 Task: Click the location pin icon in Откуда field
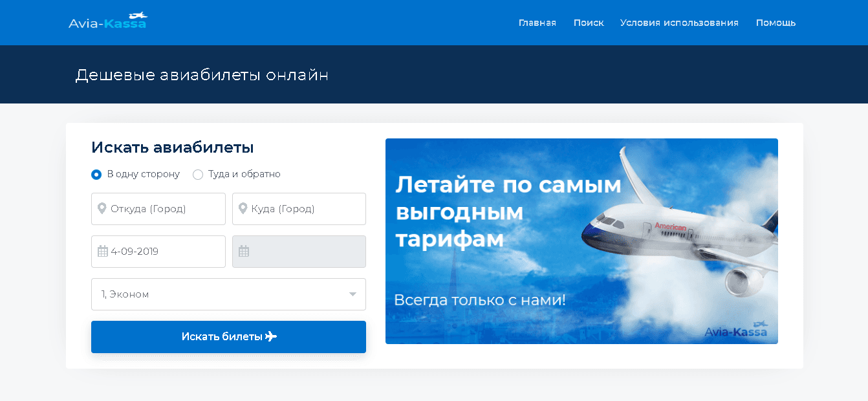point(102,209)
